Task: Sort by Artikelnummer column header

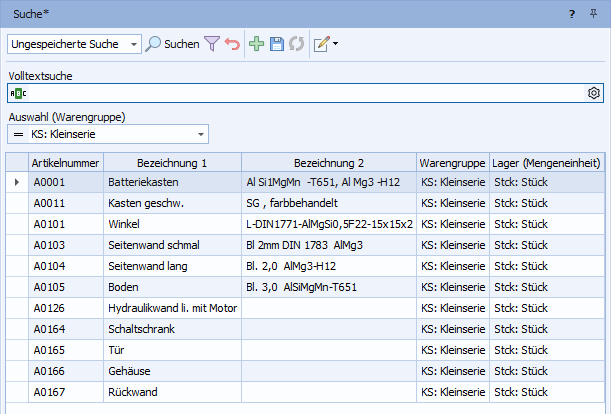Action: (x=64, y=162)
